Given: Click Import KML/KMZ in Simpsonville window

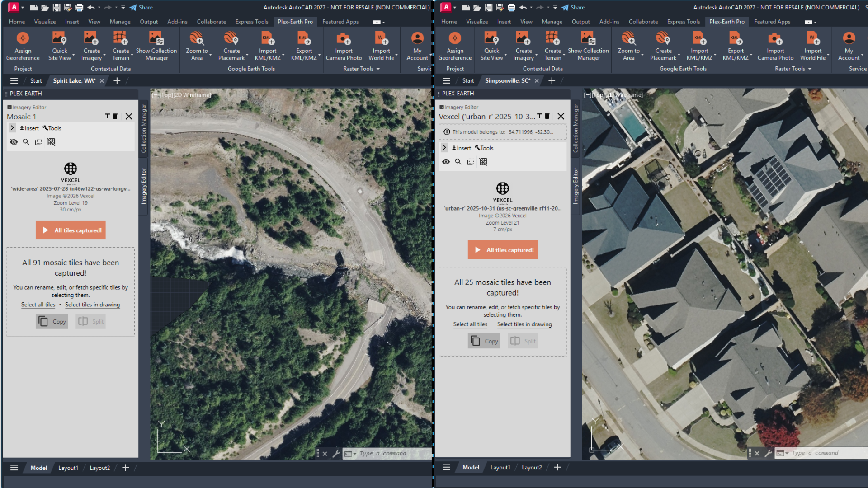Looking at the screenshot, I should (x=699, y=46).
